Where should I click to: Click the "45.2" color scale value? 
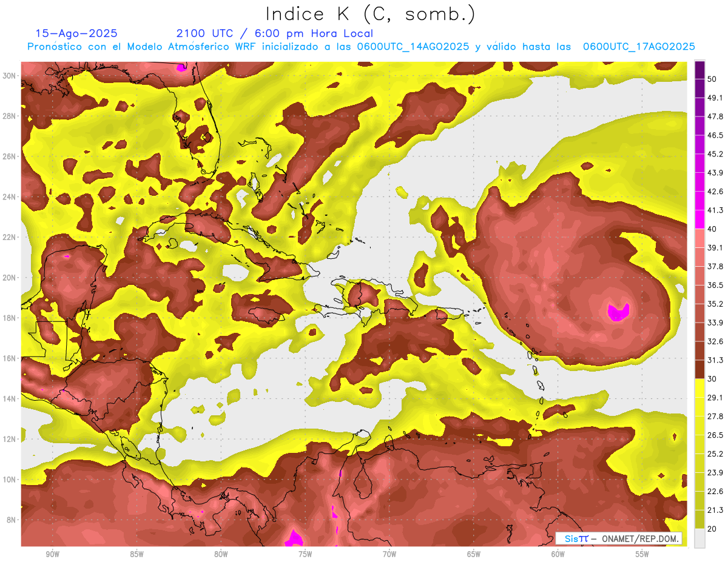[x=715, y=154]
